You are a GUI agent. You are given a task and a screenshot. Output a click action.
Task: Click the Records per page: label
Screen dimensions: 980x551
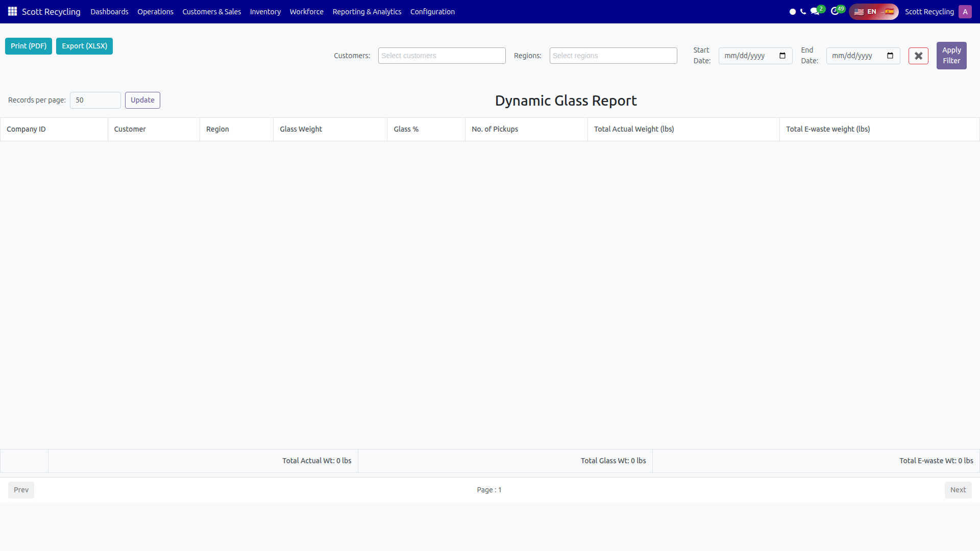[x=37, y=100]
